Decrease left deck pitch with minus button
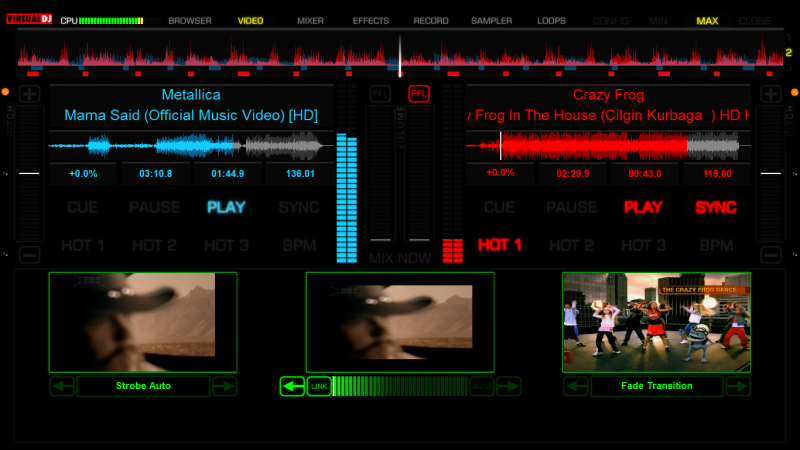 click(x=30, y=255)
